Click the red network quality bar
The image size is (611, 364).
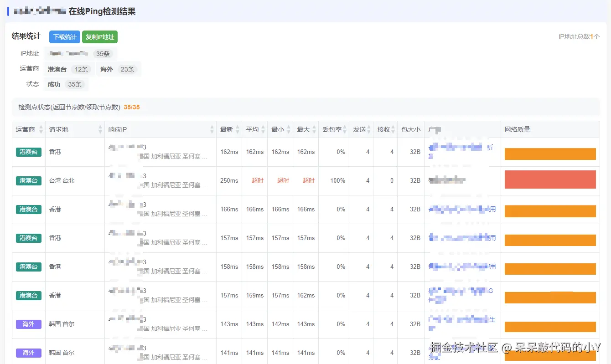pyautogui.click(x=550, y=179)
